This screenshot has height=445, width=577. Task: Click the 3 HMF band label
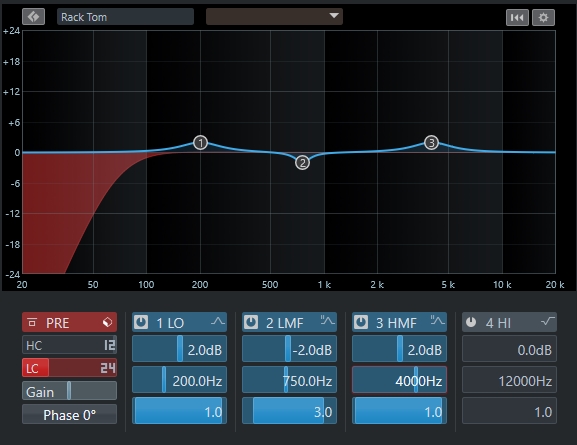[x=396, y=323]
